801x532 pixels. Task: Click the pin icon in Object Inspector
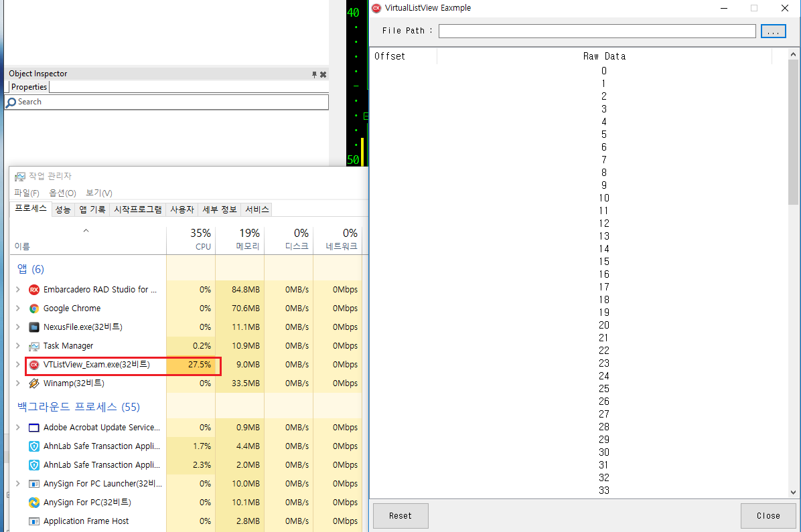(314, 74)
